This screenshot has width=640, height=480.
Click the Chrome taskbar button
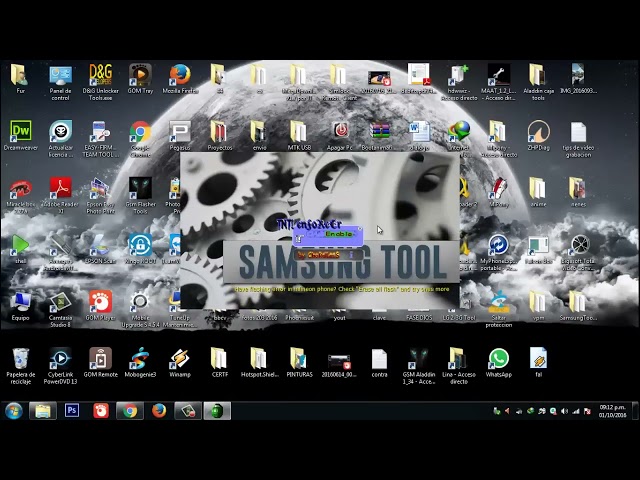coord(130,411)
